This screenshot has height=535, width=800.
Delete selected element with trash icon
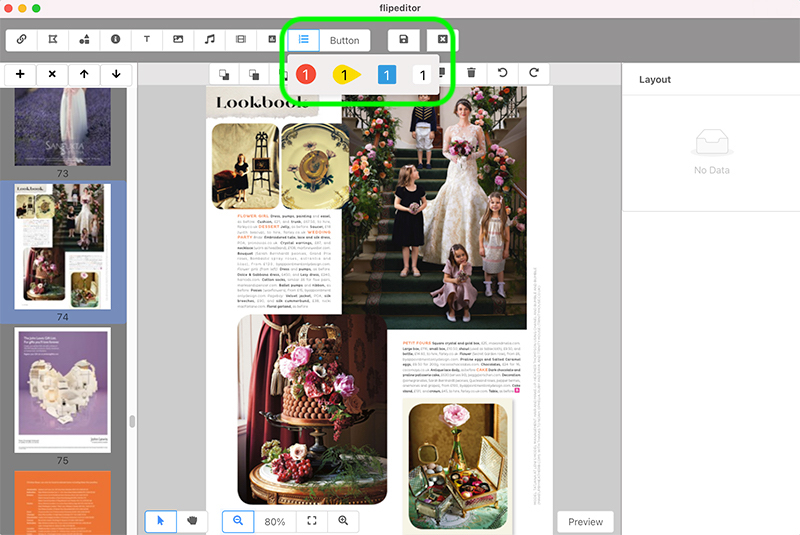pos(471,73)
